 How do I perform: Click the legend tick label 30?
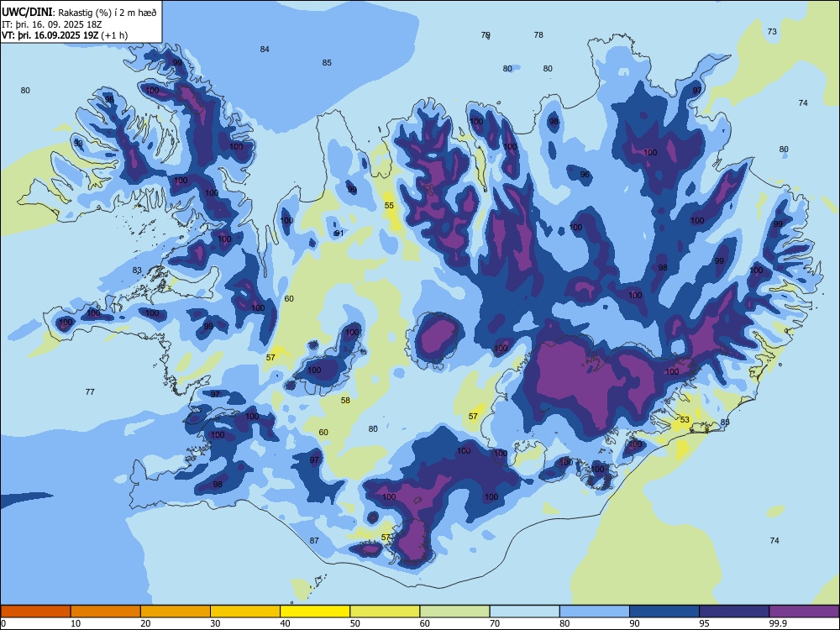215,623
